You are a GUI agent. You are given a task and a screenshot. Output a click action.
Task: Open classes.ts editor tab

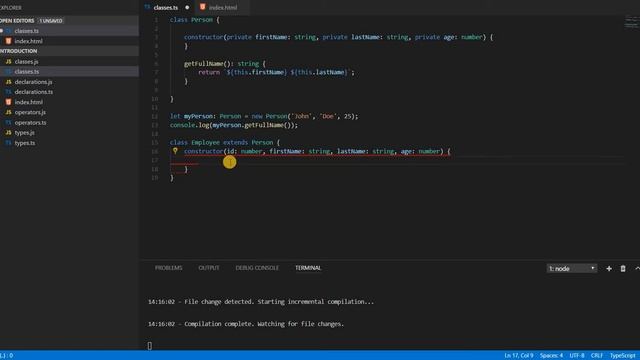(165, 7)
